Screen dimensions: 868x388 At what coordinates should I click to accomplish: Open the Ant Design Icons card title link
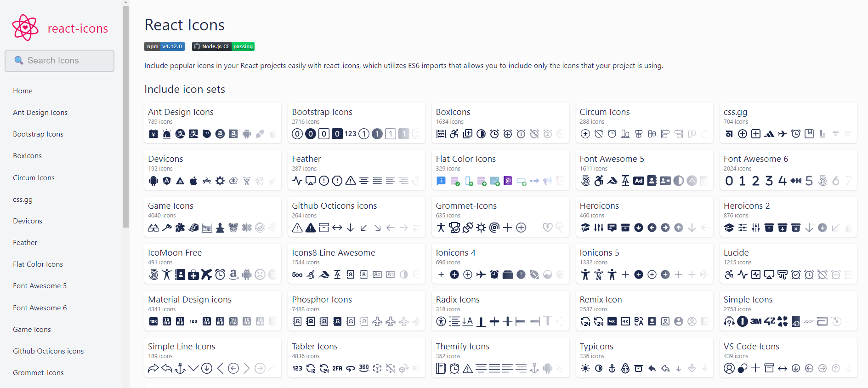[181, 112]
